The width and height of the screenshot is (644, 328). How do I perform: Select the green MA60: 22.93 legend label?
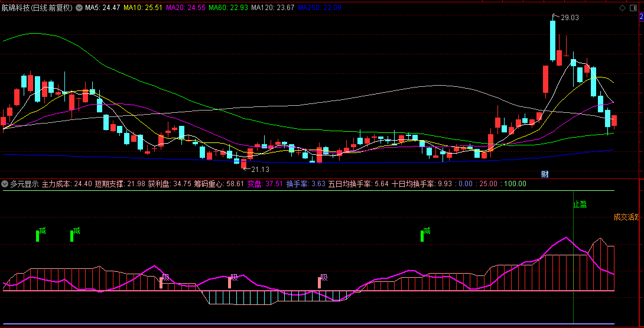[229, 8]
